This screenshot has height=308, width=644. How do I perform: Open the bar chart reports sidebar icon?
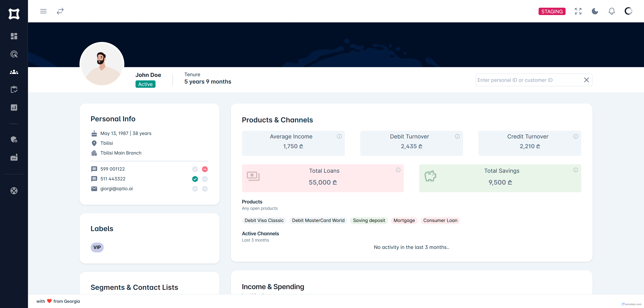tap(14, 108)
